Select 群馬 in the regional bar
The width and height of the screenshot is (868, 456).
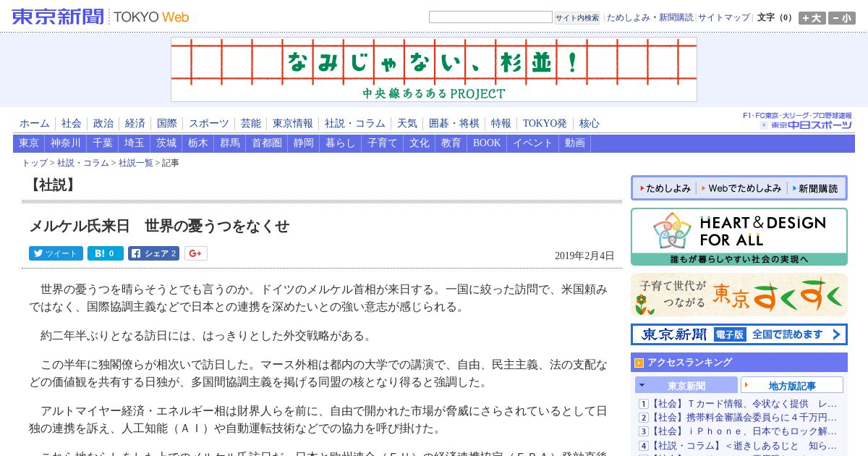230,143
